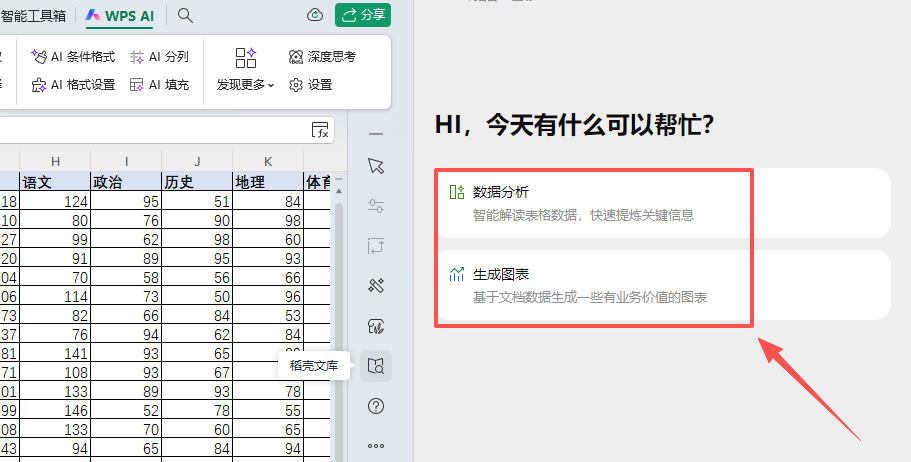
Task: Select column K header
Action: (268, 162)
